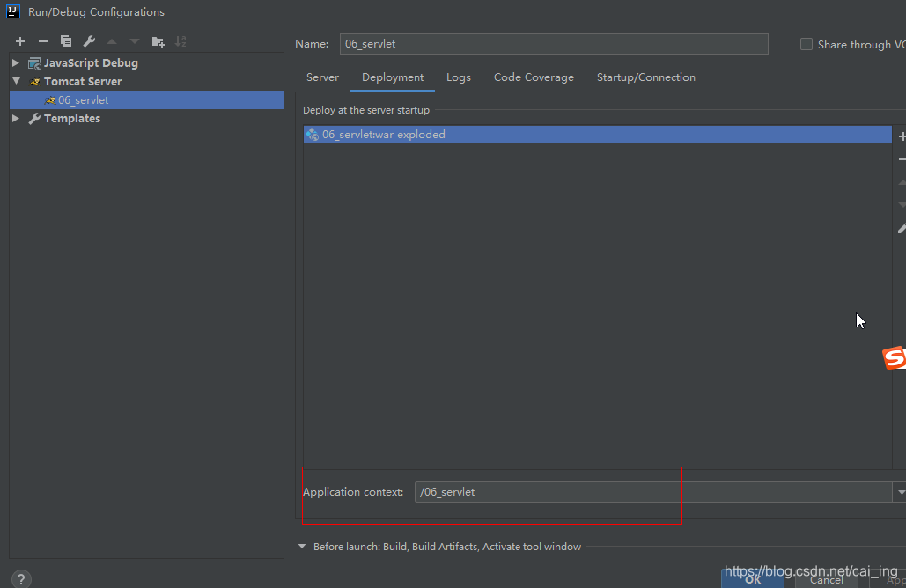Add a deployment artifact with plus
906x588 pixels.
pyautogui.click(x=902, y=137)
